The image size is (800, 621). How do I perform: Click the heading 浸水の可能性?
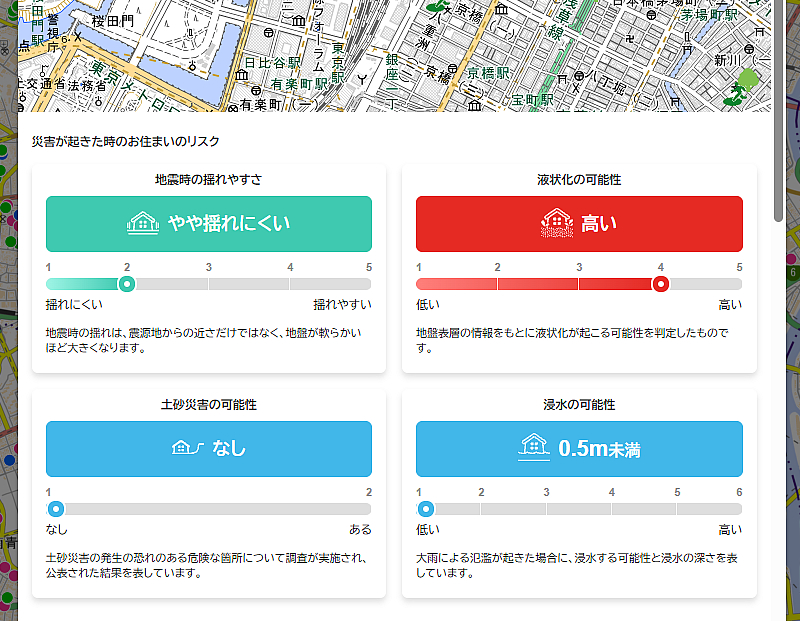(x=579, y=405)
